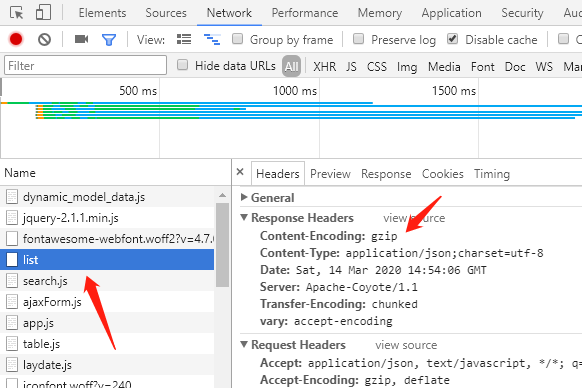Uncheck the Disable cache checkbox
582x388 pixels.
pos(452,39)
